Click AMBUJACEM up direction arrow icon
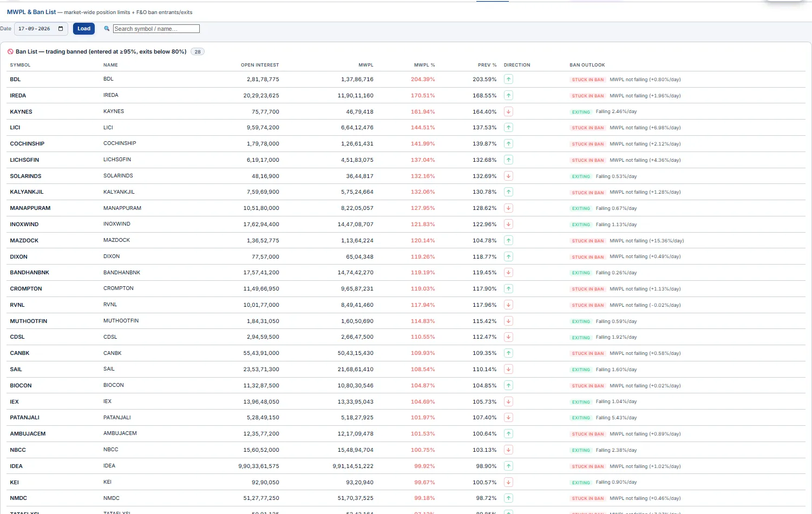This screenshot has height=514, width=812. tap(508, 434)
